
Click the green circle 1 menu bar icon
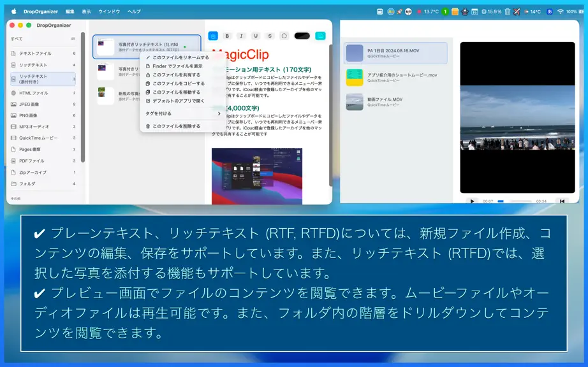tap(445, 11)
